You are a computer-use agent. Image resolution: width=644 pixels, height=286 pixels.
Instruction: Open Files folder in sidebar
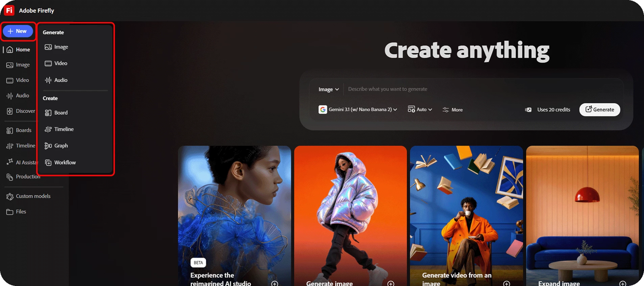click(x=16, y=212)
